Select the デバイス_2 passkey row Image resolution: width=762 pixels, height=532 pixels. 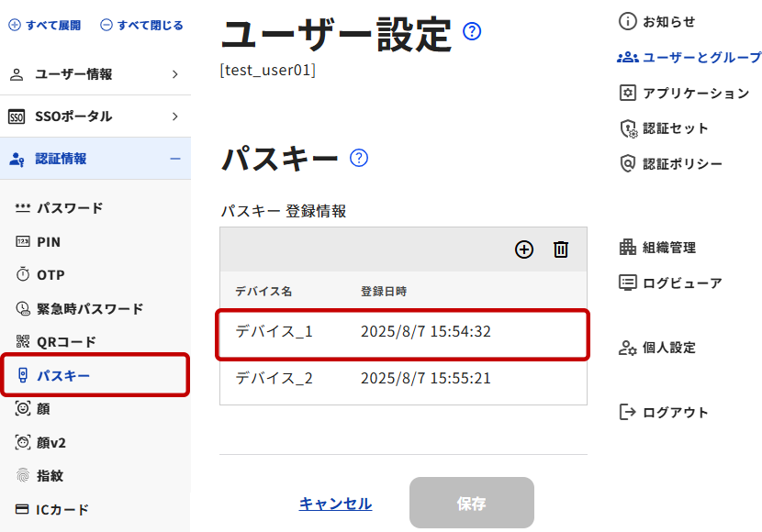403,378
